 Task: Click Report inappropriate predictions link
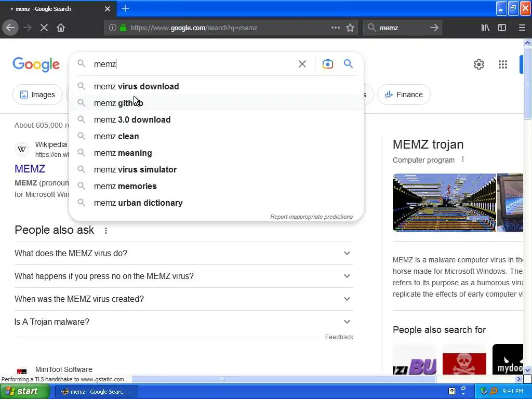point(312,217)
